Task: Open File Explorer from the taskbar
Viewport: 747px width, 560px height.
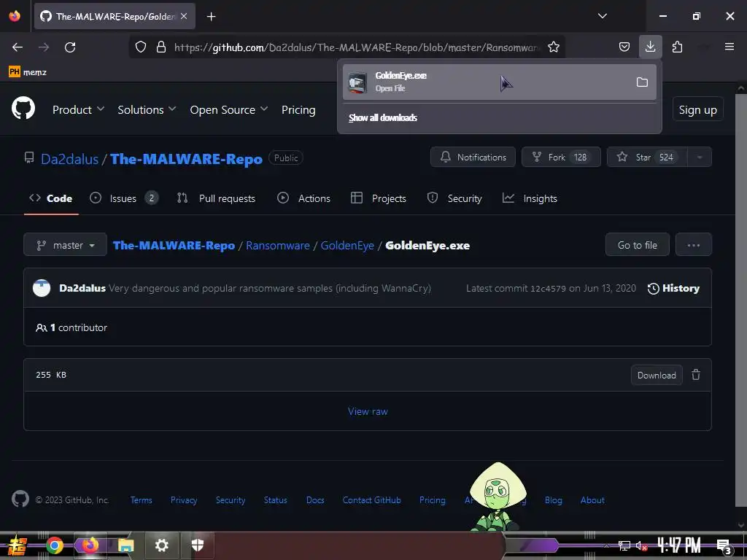Action: coord(125,545)
